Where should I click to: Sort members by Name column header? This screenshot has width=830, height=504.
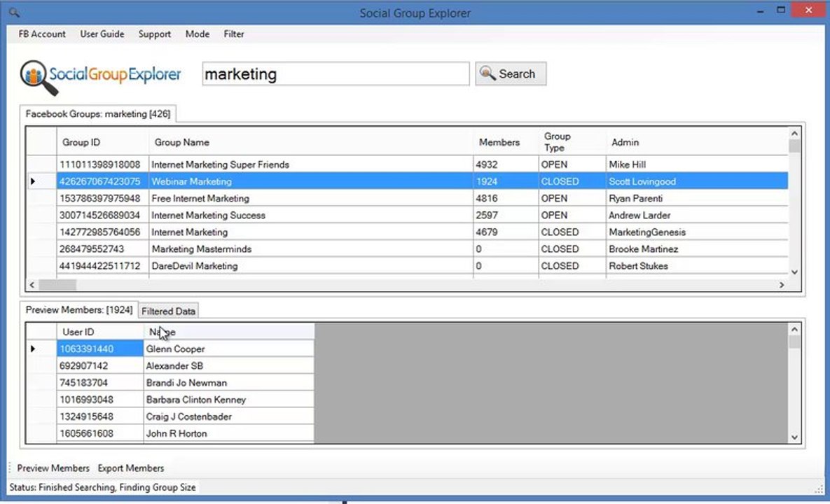click(228, 332)
